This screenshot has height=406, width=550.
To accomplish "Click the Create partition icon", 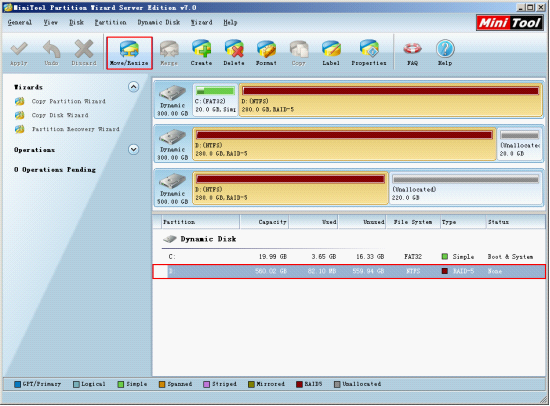I will tap(201, 49).
